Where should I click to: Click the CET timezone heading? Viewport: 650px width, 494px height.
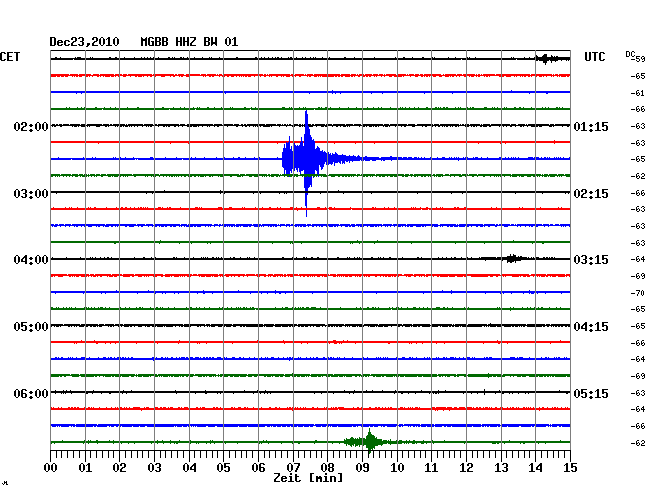[10, 57]
